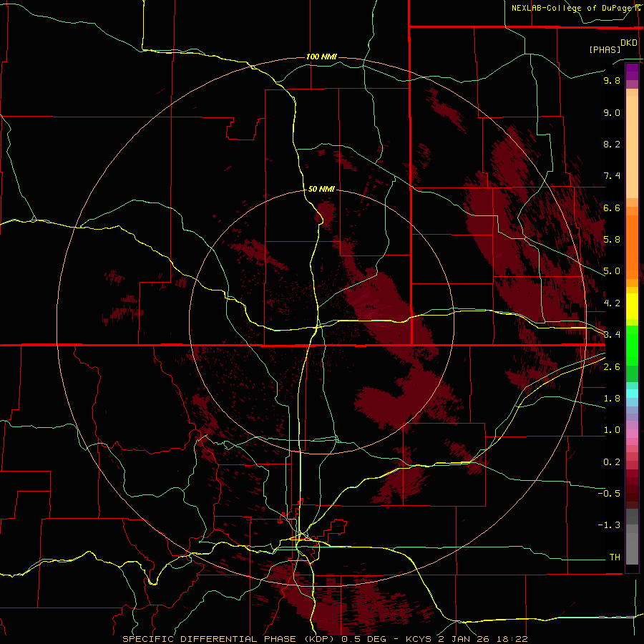Click the TH threshold label
This screenshot has height=644, width=644.
coord(615,557)
